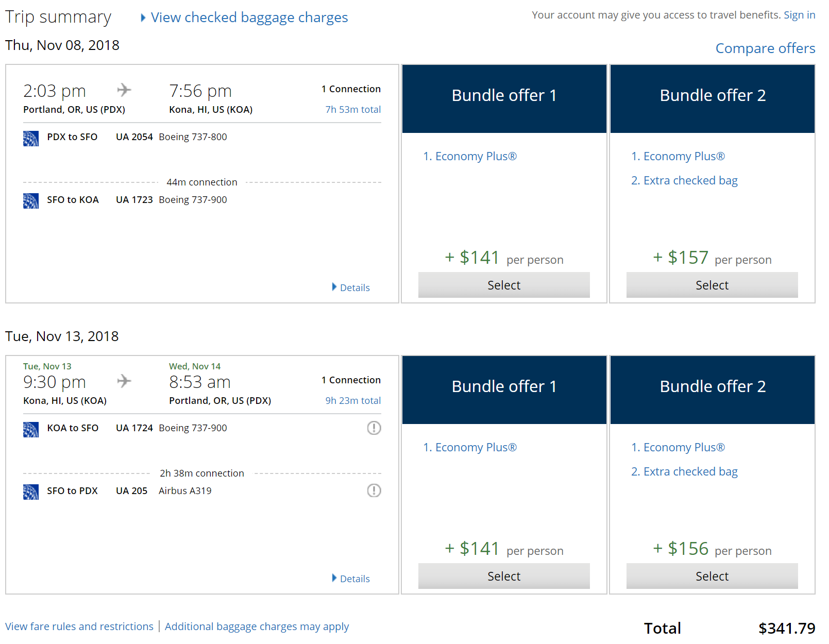829x644 pixels.
Task: Click United logo next to PDX to SFO
Action: coord(31,139)
